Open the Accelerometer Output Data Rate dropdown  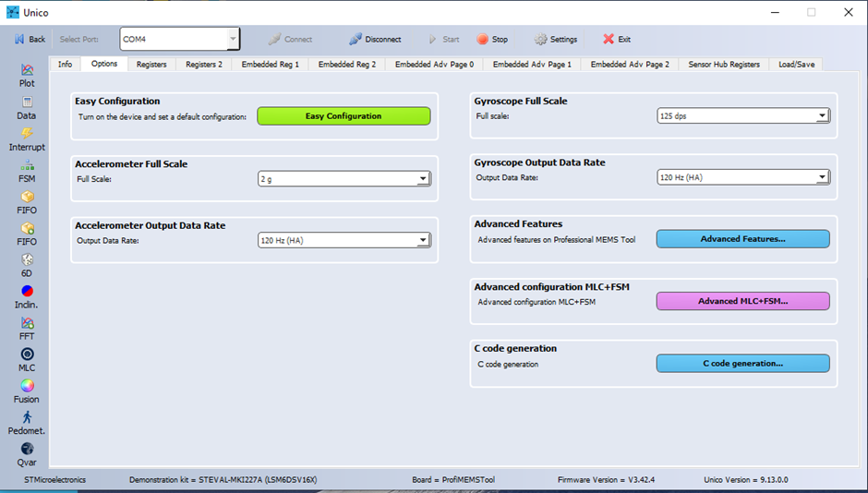pos(344,240)
